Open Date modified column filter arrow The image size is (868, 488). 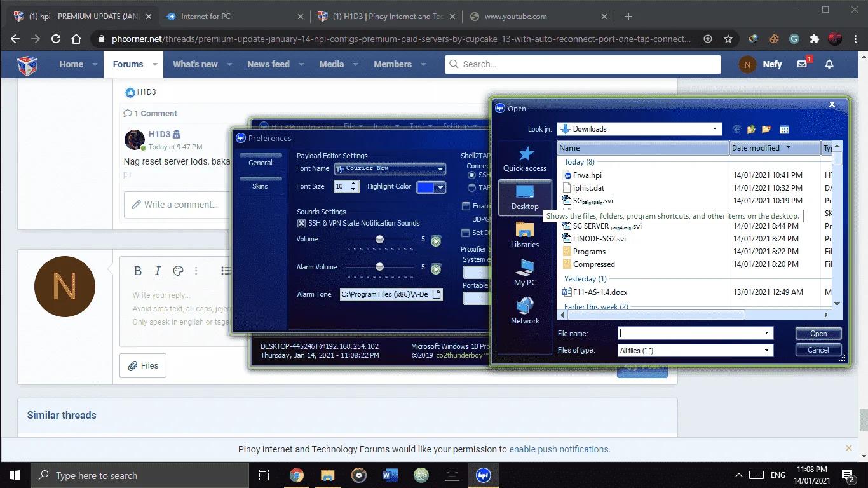tap(788, 148)
